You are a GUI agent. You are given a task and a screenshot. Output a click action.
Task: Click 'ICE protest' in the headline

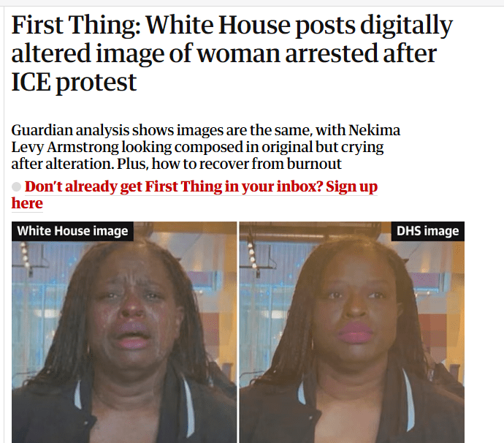[74, 82]
